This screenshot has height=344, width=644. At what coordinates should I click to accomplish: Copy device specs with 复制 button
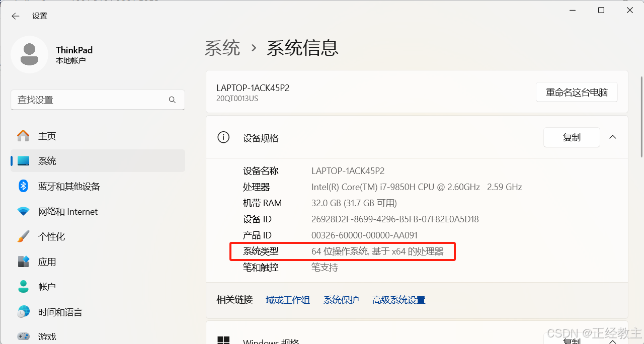(572, 137)
